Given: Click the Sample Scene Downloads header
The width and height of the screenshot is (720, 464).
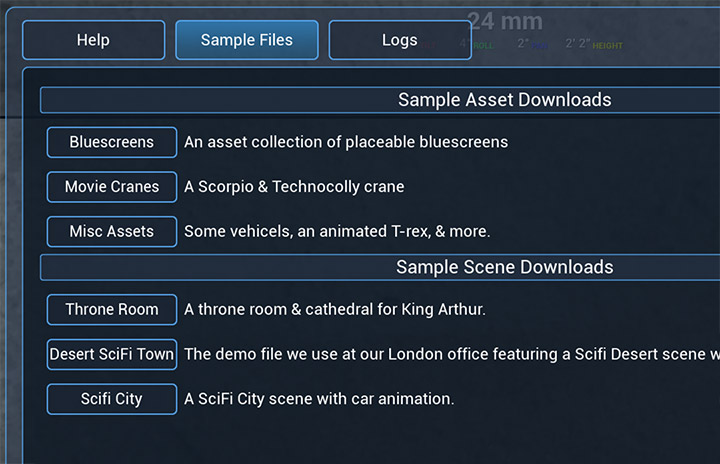Looking at the screenshot, I should tap(504, 267).
